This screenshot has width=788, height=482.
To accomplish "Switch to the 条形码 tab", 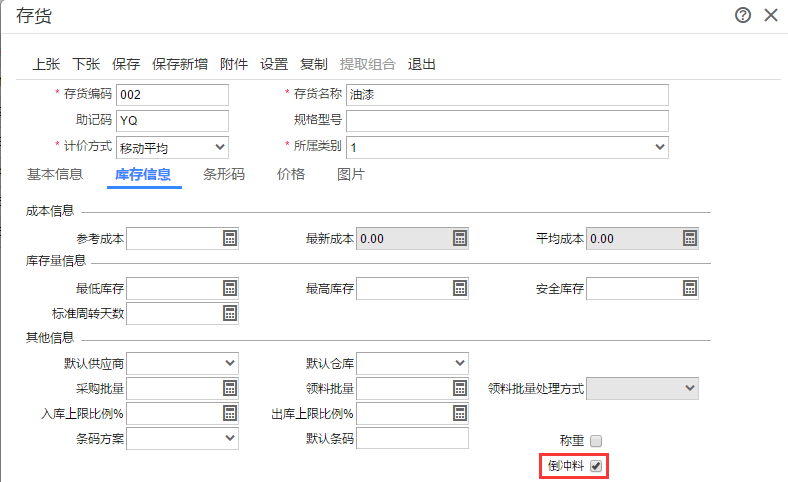I will tap(224, 174).
